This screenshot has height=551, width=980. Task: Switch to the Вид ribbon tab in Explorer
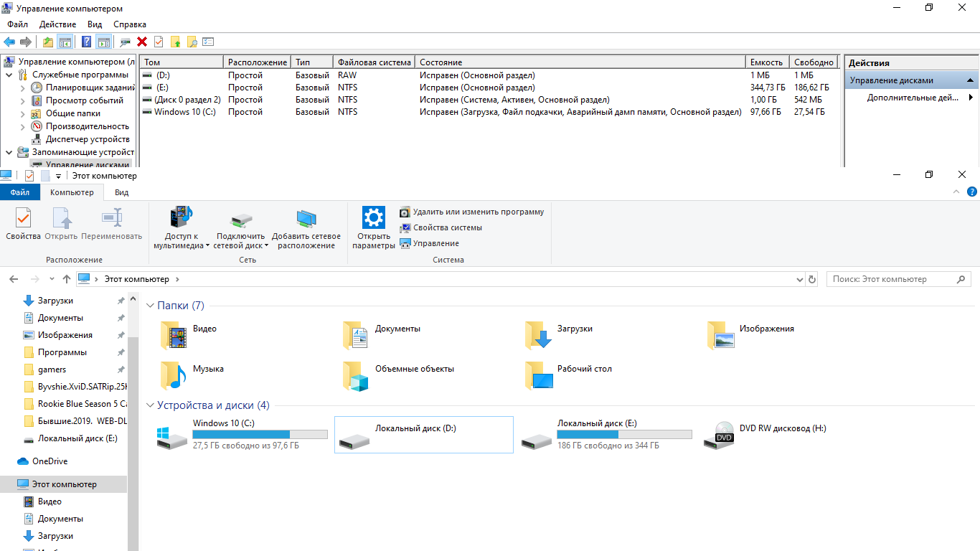coord(122,192)
